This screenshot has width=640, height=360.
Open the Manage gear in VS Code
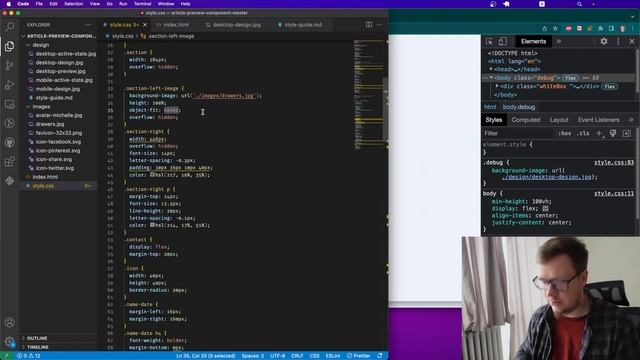click(9, 342)
